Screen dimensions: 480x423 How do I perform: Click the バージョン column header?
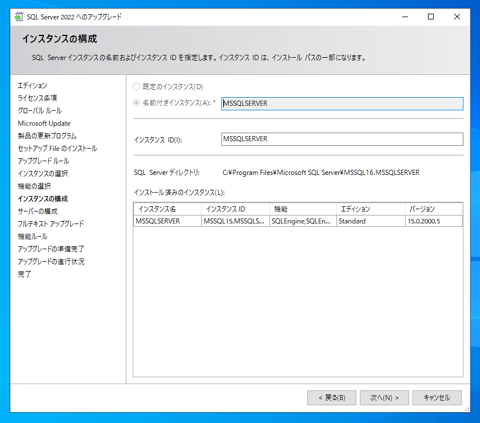434,209
